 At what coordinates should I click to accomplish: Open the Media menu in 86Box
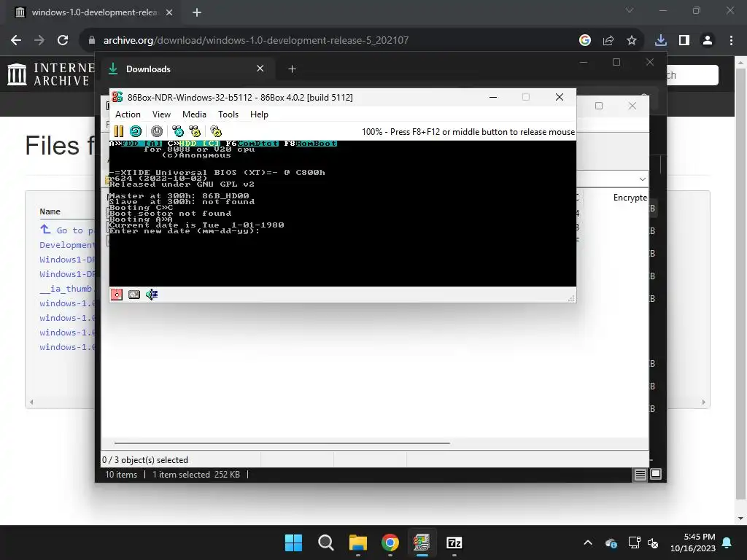[194, 114]
